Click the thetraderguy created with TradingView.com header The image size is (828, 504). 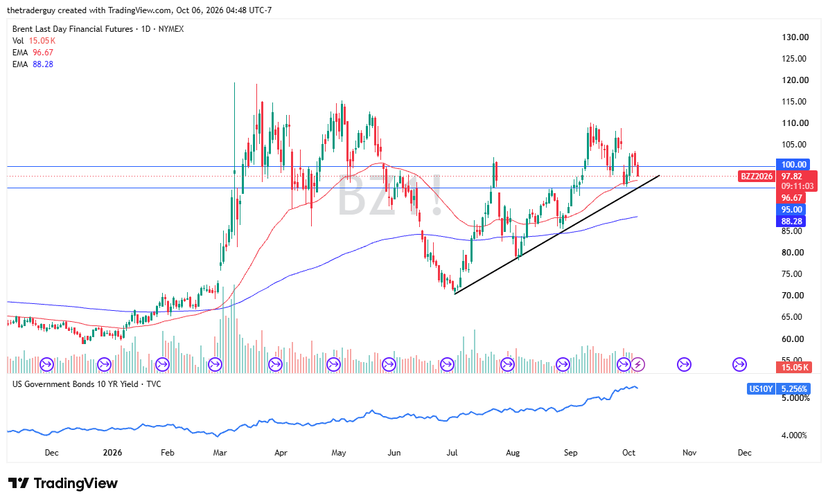(x=139, y=10)
